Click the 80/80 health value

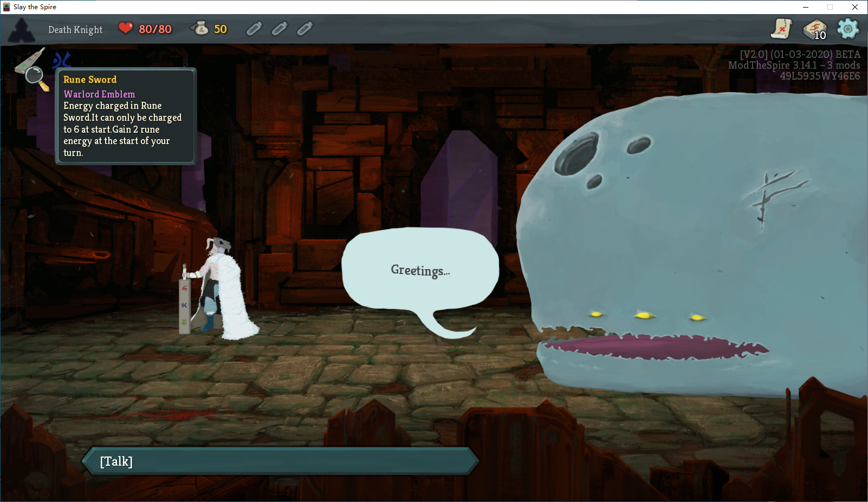tap(155, 29)
